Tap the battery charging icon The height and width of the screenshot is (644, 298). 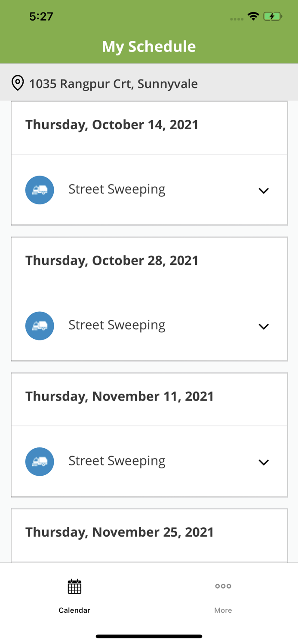tap(273, 15)
